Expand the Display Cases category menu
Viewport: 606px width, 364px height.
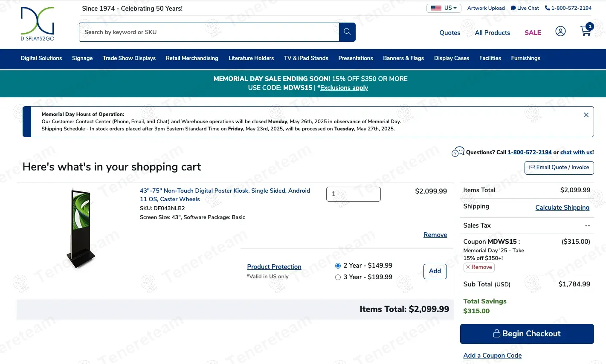tap(452, 58)
